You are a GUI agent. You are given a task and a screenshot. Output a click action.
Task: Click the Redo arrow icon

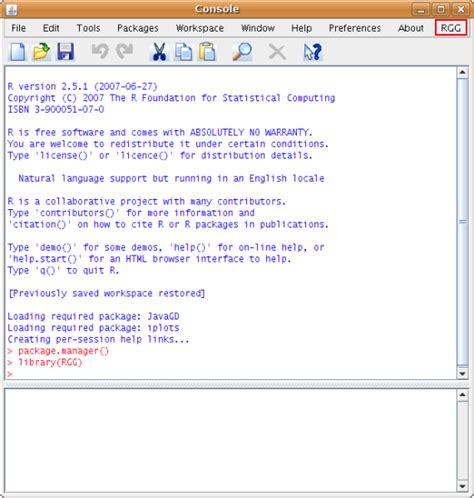(x=125, y=52)
